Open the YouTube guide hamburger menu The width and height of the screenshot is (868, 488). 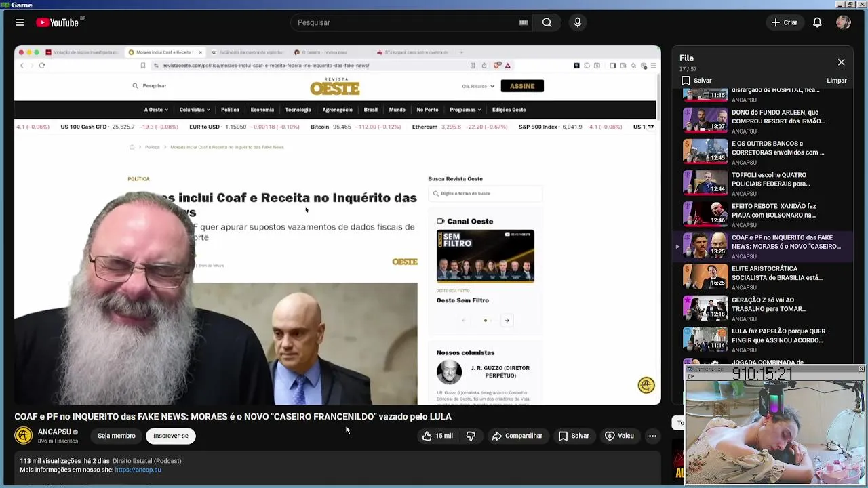point(20,22)
